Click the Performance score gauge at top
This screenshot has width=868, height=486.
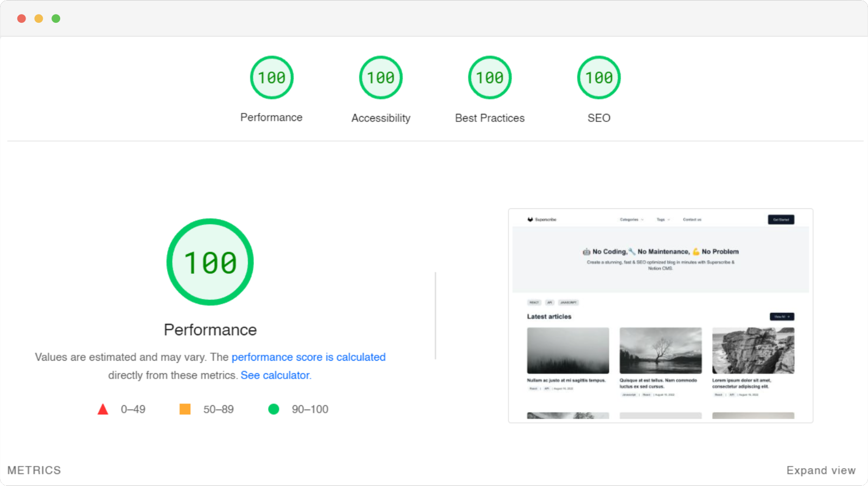(272, 78)
